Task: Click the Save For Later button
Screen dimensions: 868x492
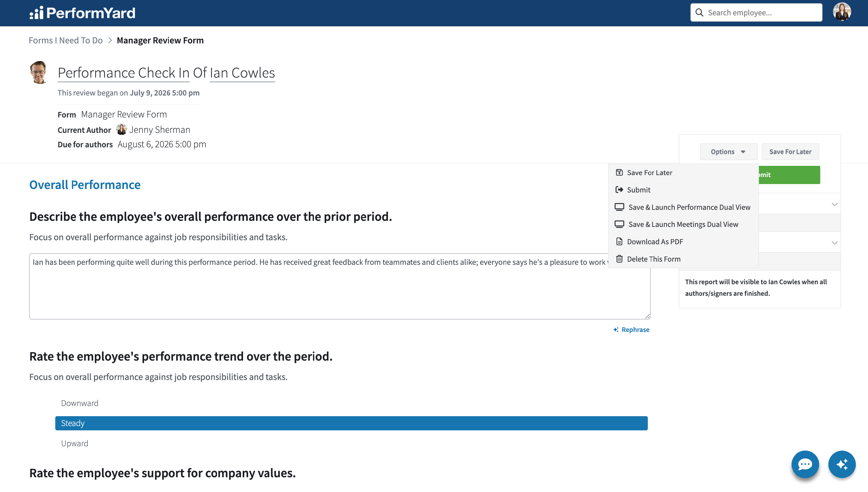Action: pos(790,152)
